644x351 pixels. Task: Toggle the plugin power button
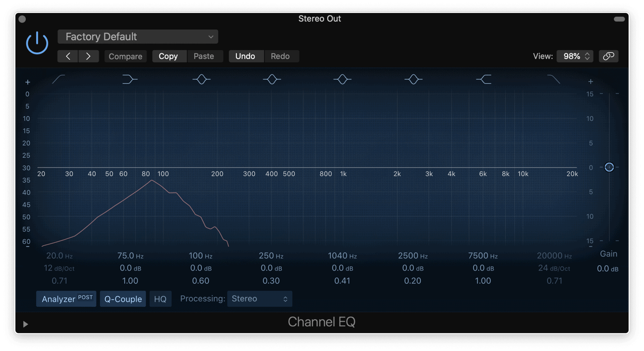pos(37,42)
